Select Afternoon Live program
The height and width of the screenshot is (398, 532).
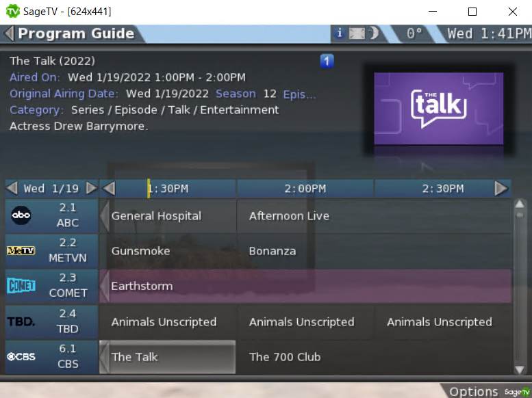(x=375, y=216)
